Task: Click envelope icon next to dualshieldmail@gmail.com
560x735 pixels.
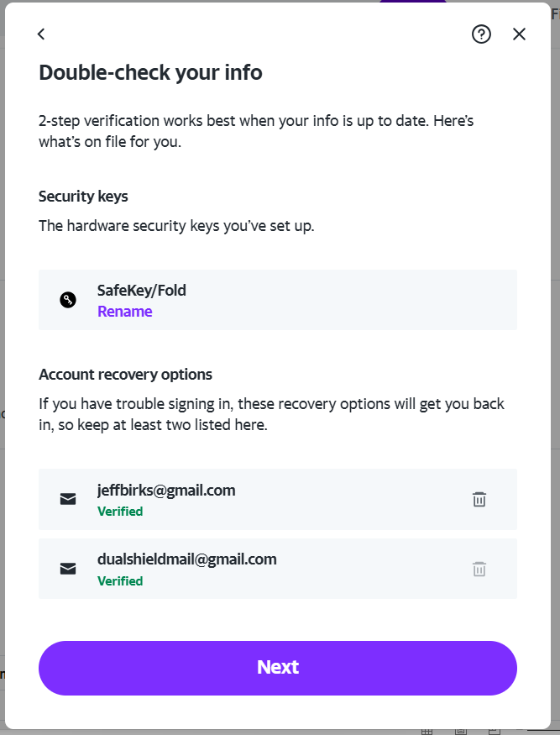Action: [x=68, y=569]
